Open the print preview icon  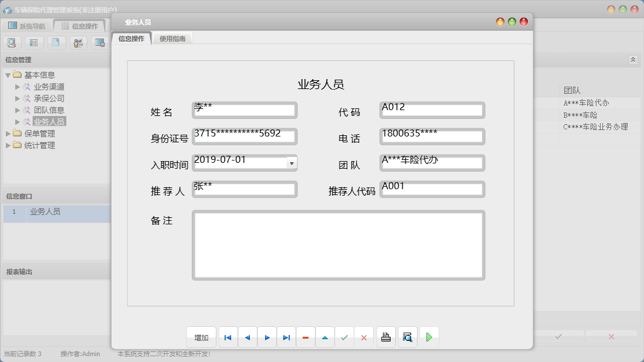408,337
